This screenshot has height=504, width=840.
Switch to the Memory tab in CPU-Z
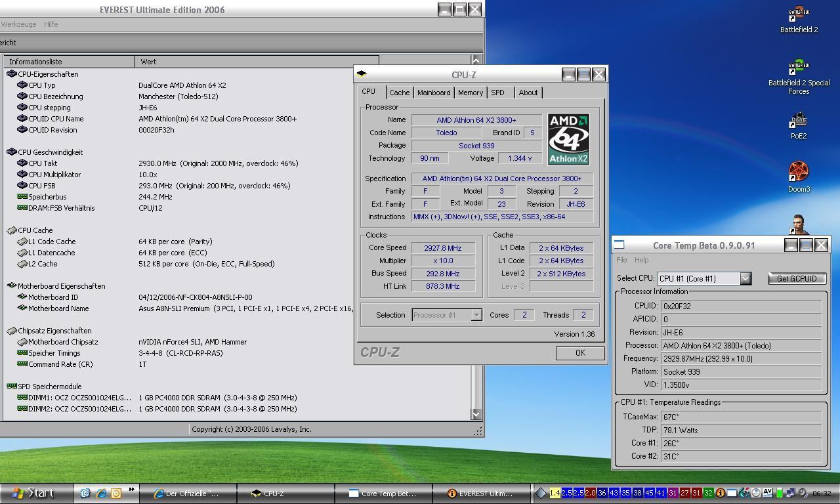pos(471,93)
